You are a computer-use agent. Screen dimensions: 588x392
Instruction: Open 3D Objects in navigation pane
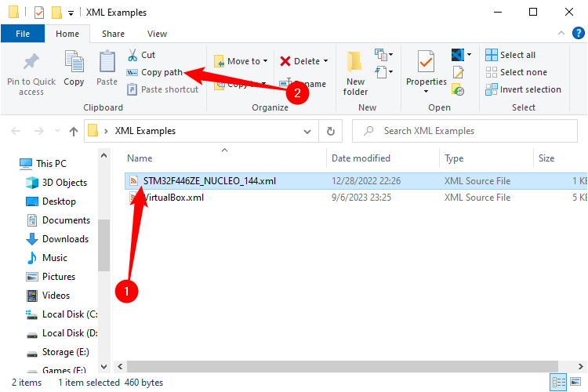pyautogui.click(x=56, y=183)
